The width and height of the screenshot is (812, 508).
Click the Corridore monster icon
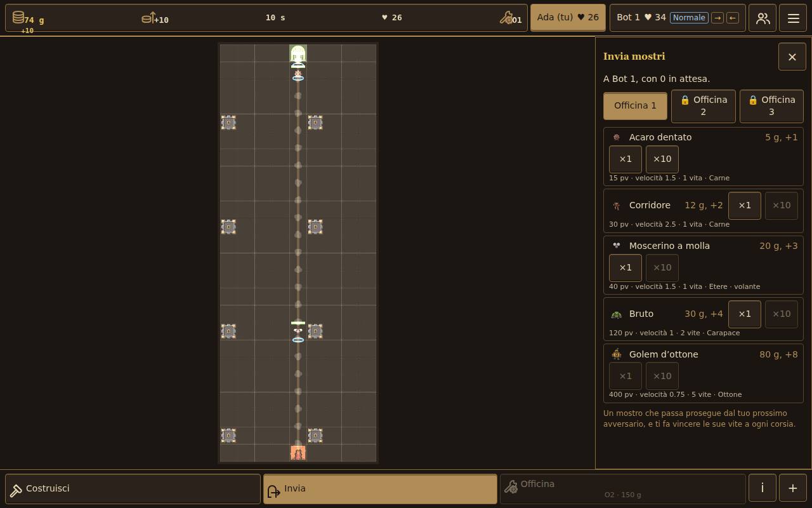616,206
